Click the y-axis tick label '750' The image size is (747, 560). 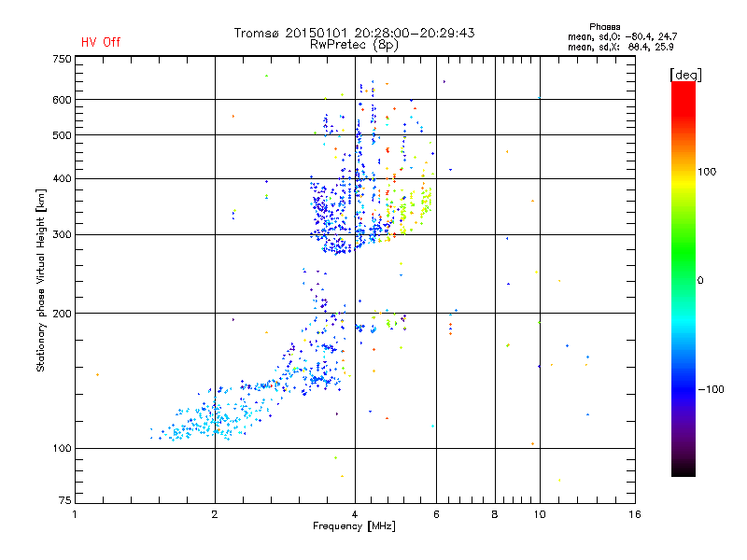[62, 59]
